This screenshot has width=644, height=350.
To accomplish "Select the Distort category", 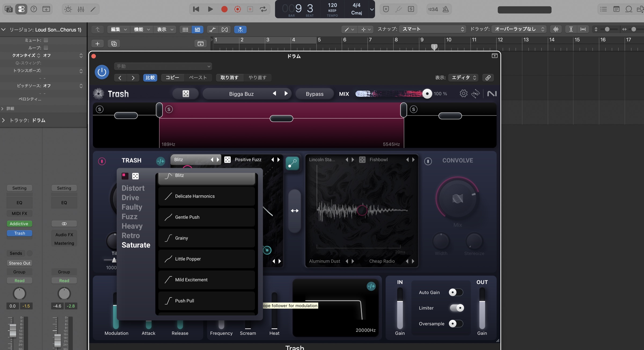I will click(x=133, y=188).
